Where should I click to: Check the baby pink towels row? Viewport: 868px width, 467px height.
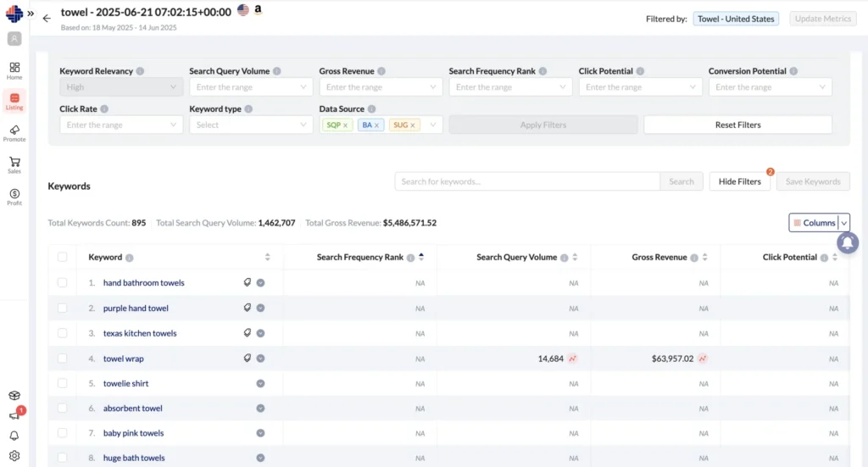point(62,433)
